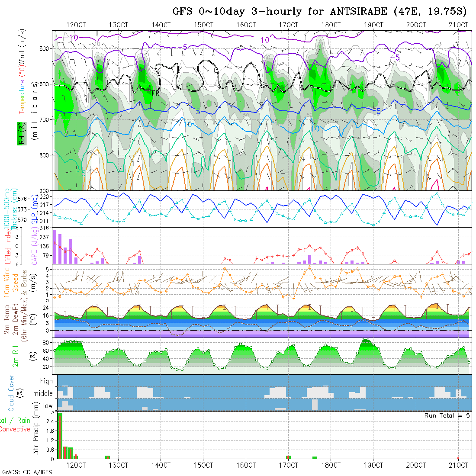Screen dimensions: 476x476
Task: Select the 15OCT date label on top axis
Action: (203, 25)
